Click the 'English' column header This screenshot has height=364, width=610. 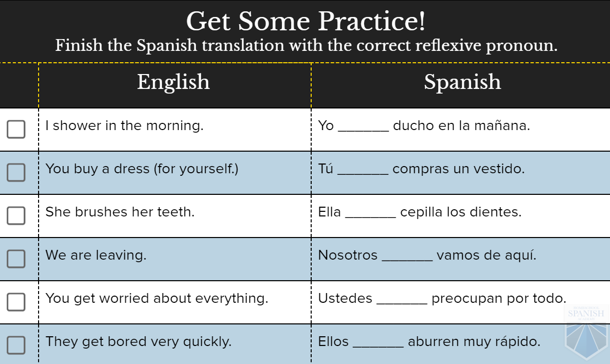173,82
